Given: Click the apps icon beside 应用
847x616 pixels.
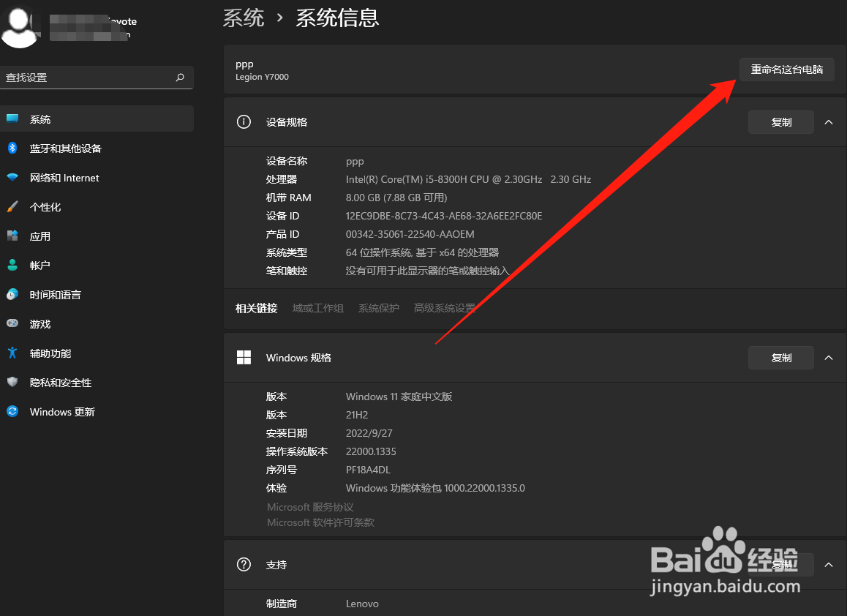Looking at the screenshot, I should tap(12, 236).
